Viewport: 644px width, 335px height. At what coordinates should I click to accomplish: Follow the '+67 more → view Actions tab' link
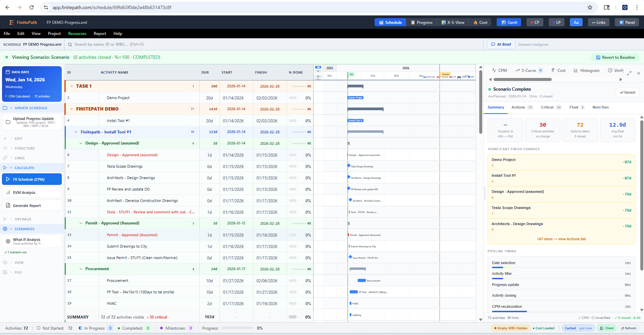coord(561,239)
